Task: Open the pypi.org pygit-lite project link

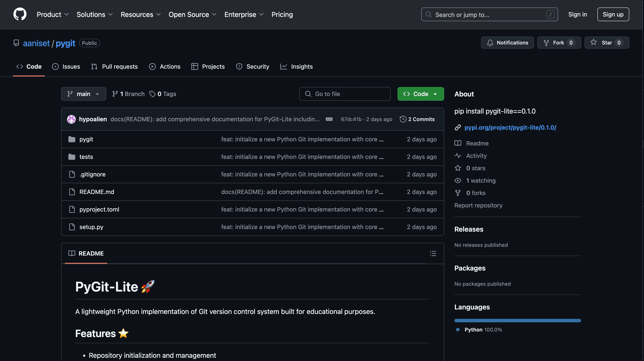Action: click(x=510, y=128)
